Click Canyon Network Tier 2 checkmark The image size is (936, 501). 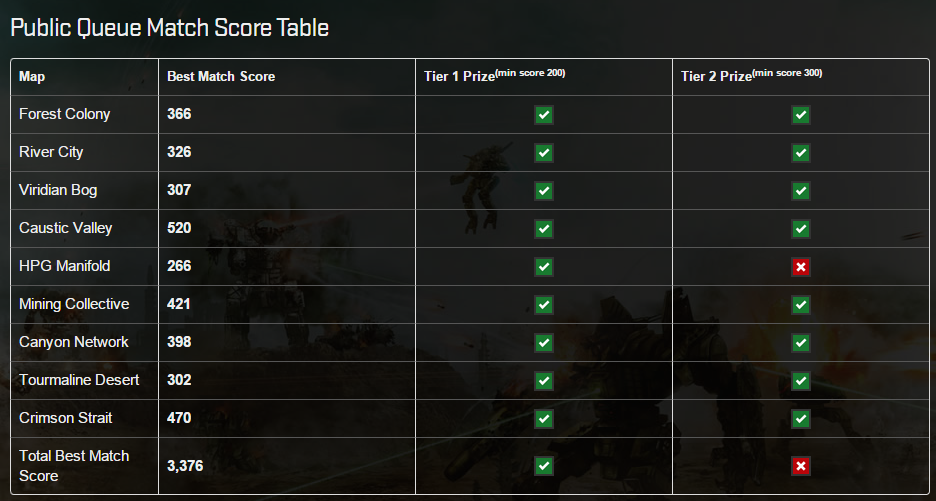(x=801, y=343)
